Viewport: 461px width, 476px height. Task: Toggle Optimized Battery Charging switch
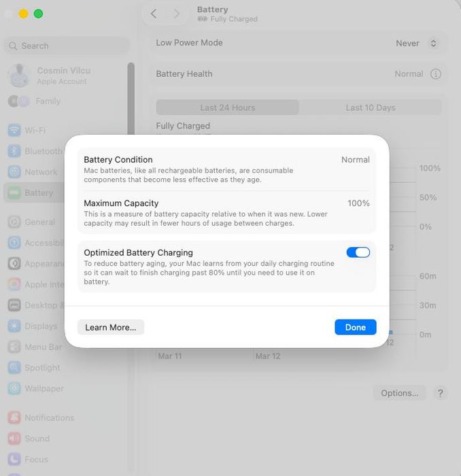click(x=358, y=252)
